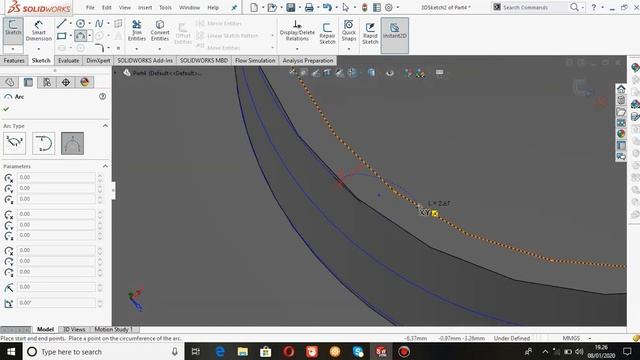Open Display/Delete Relations
This screenshot has width=640, height=360.
click(x=297, y=31)
